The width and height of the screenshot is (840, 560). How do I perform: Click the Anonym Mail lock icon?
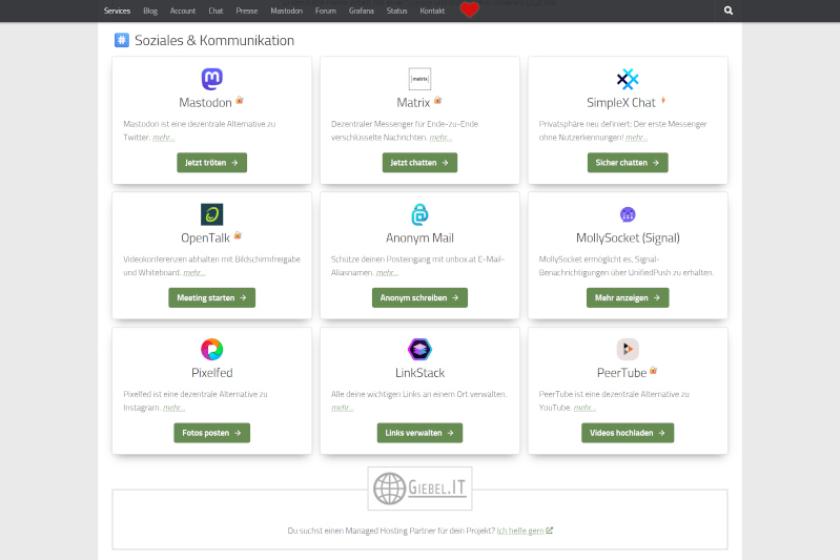[x=420, y=214]
